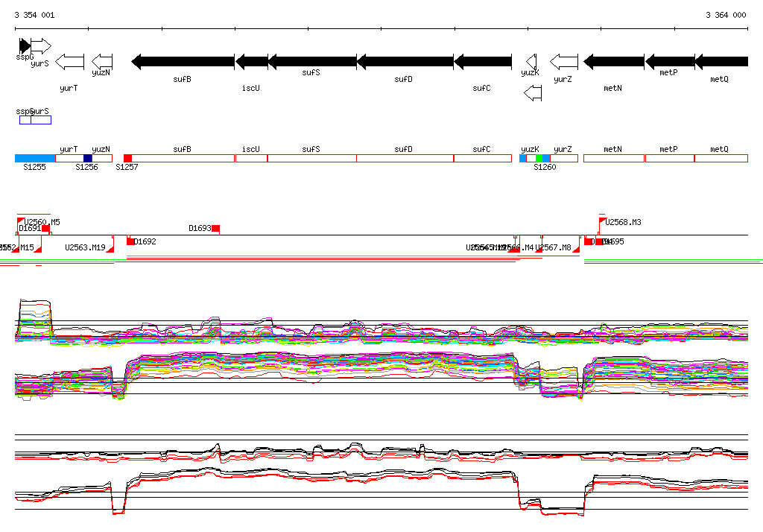Select the red outlined yurT segment box
Screen dimensions: 763x532
69,158
